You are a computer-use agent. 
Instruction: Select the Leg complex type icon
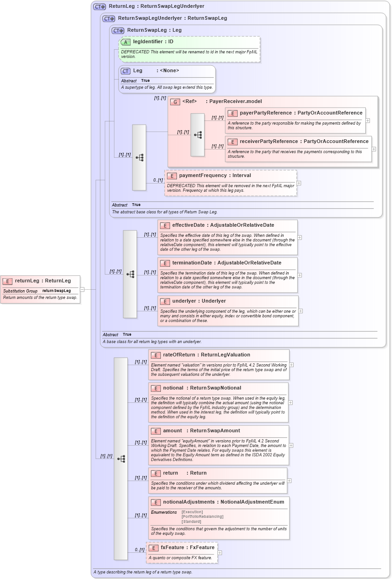pyautogui.click(x=125, y=71)
